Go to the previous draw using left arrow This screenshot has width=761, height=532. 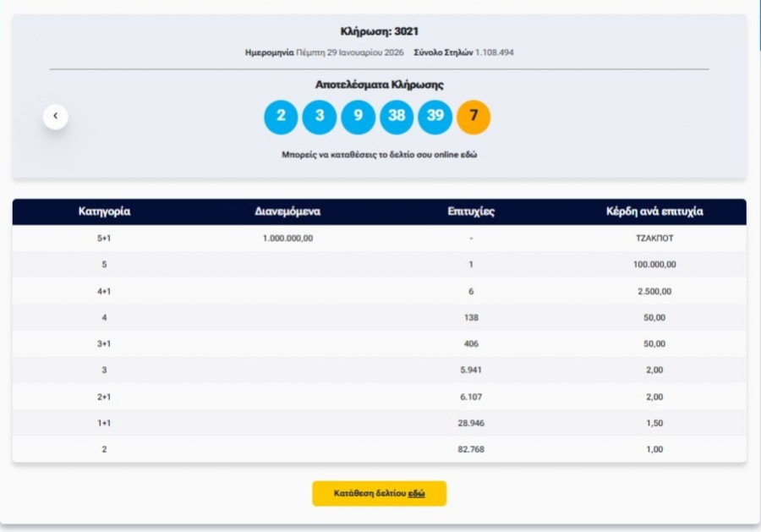click(56, 116)
